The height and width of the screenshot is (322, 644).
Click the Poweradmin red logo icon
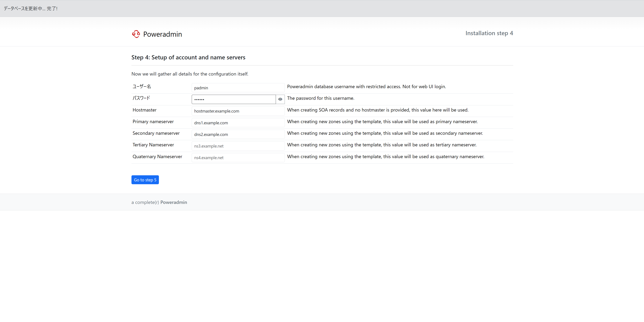[x=136, y=34]
